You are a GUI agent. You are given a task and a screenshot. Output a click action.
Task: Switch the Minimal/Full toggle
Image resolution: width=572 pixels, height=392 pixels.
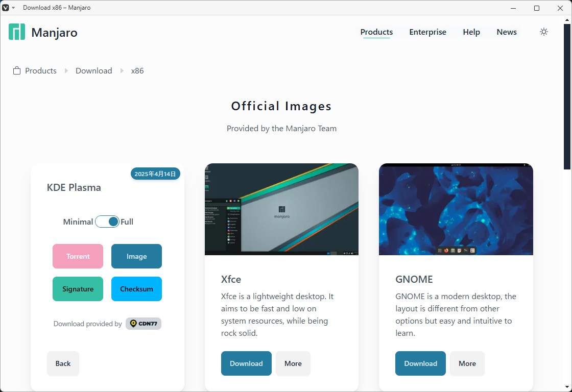pos(107,222)
